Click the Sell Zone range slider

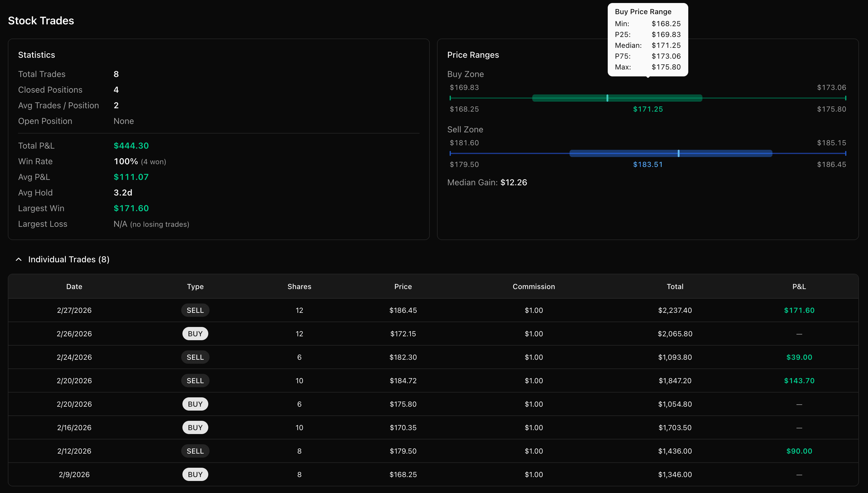tap(648, 153)
